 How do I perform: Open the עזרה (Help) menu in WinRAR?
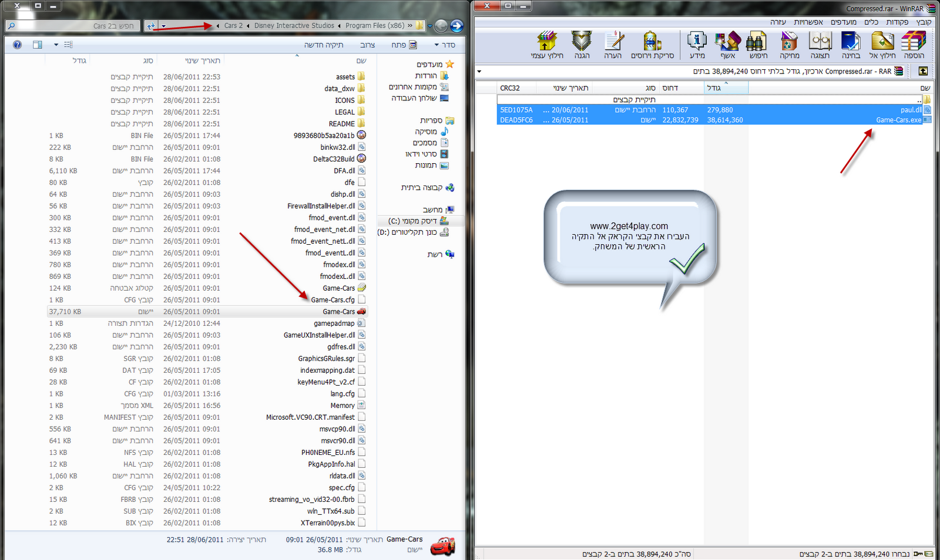pyautogui.click(x=778, y=22)
